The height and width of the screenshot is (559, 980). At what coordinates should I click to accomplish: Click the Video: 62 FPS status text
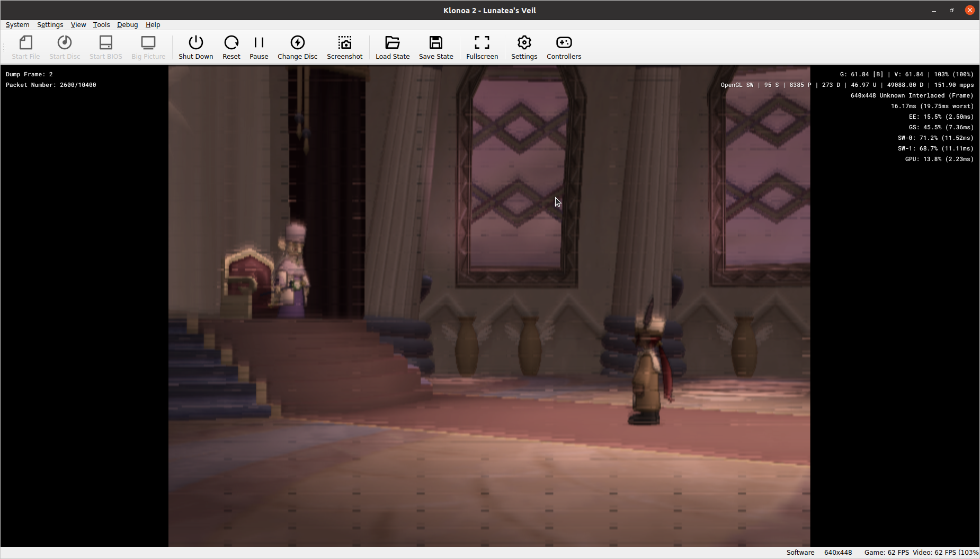tap(946, 553)
